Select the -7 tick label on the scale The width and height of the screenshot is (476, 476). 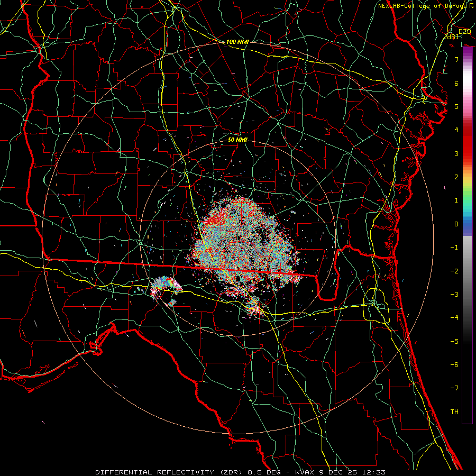pyautogui.click(x=454, y=388)
